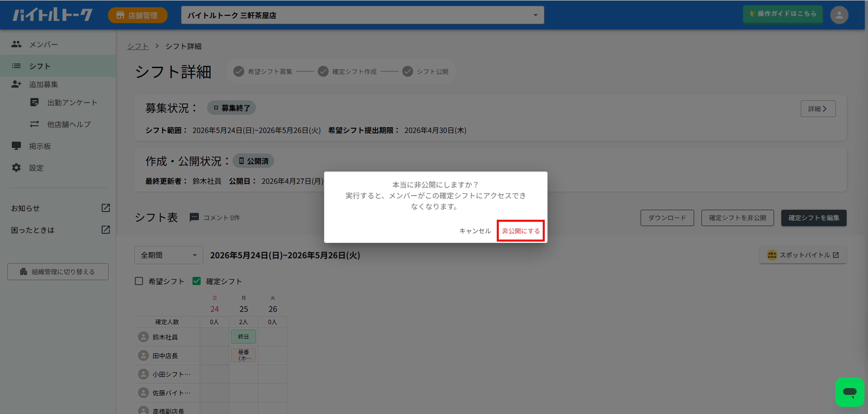868x414 pixels.
Task: Open the 店舗管理 mode button
Action: (137, 15)
